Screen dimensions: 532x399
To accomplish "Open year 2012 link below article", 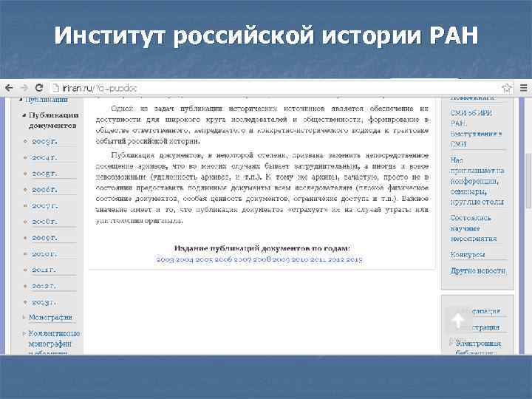I will (336, 259).
